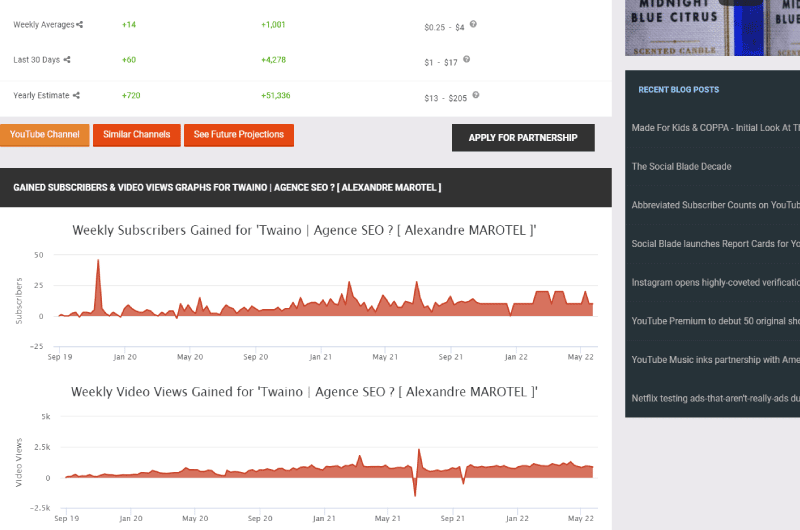The width and height of the screenshot is (800, 530).
Task: Open the YouTube Channel button
Action: coord(44,135)
